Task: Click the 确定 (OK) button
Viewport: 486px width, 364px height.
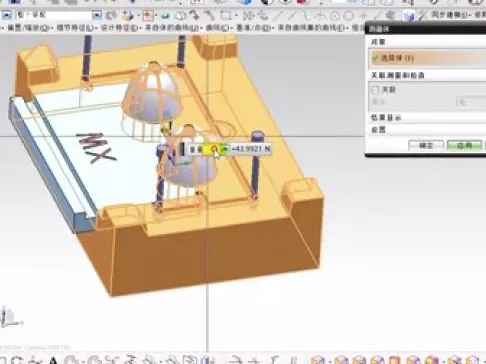Action: click(x=426, y=145)
